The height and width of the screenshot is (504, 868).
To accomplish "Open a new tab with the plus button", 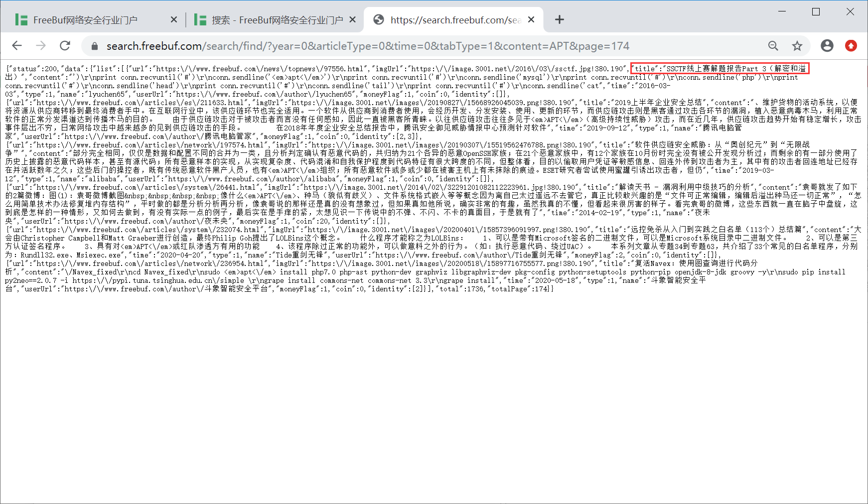I will pyautogui.click(x=560, y=19).
